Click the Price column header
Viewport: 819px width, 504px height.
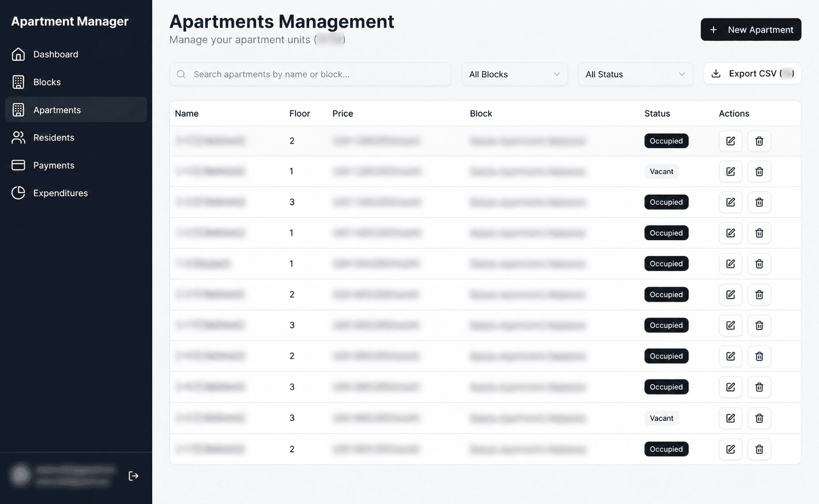point(343,114)
